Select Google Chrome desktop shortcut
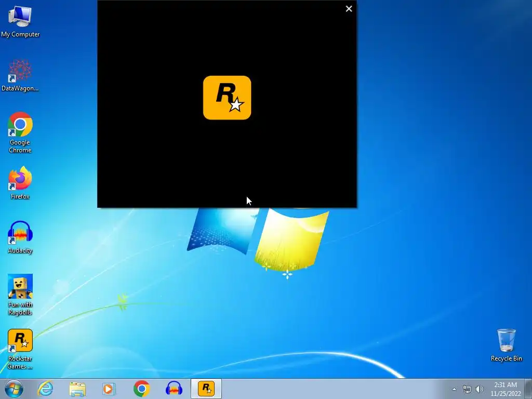 (x=20, y=132)
